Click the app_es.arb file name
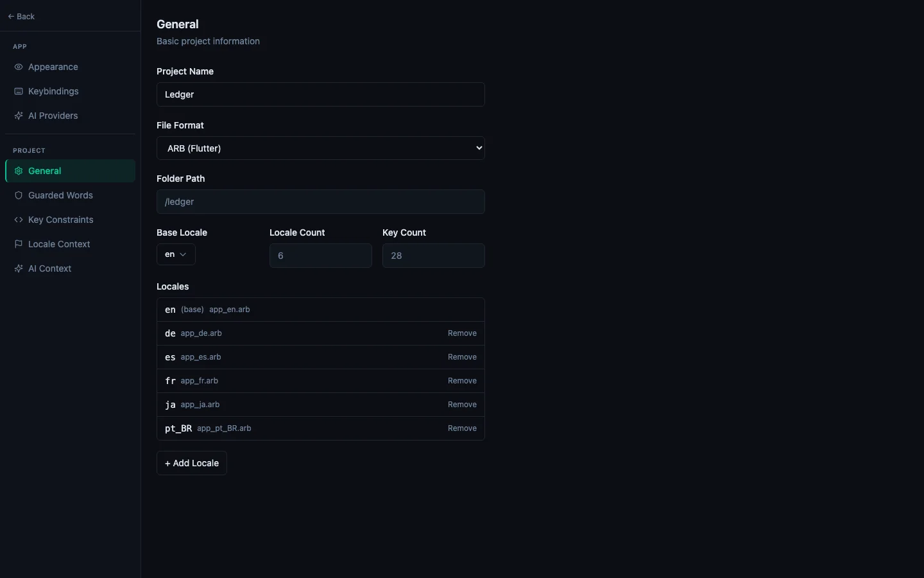 point(201,357)
